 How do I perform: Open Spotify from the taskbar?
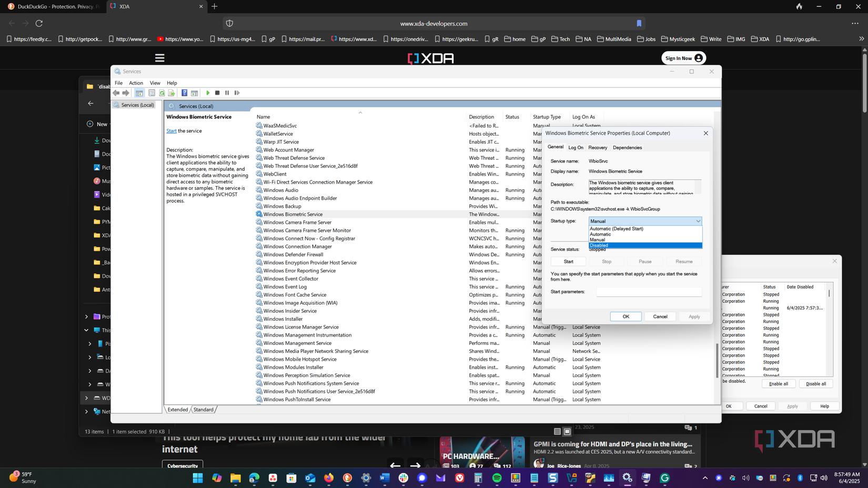(x=497, y=478)
